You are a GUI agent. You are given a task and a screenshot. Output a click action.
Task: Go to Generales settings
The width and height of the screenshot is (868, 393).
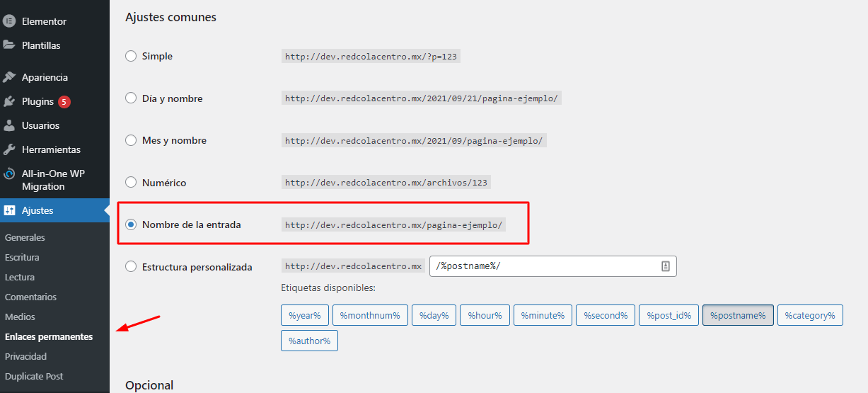point(25,237)
